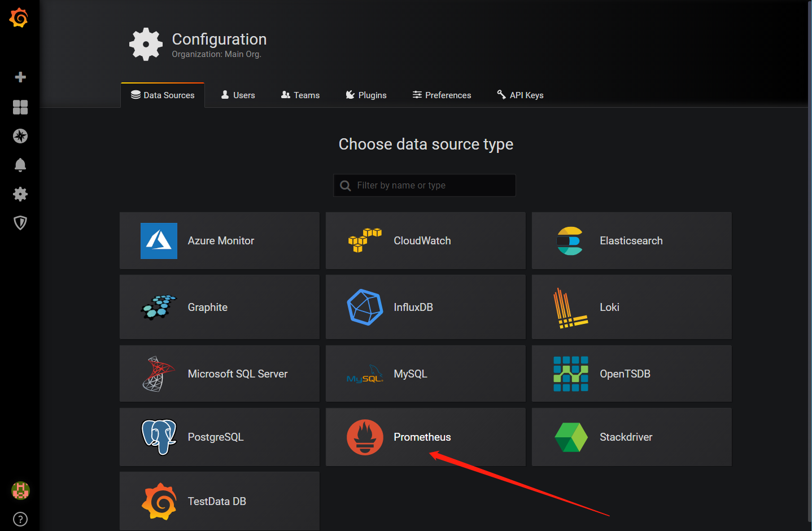812x531 pixels.
Task: Click the search magnifier icon in filter
Action: [x=346, y=186]
